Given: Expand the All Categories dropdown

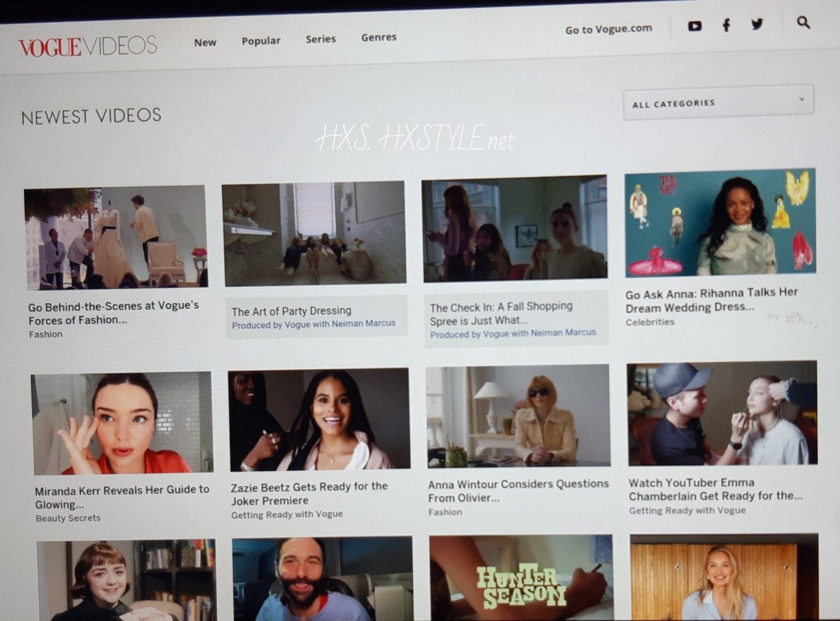Looking at the screenshot, I should pyautogui.click(x=718, y=103).
